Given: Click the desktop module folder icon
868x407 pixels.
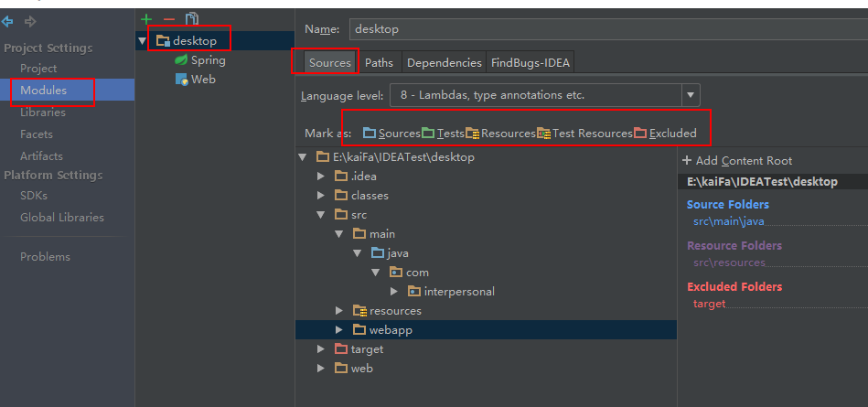Looking at the screenshot, I should 163,40.
